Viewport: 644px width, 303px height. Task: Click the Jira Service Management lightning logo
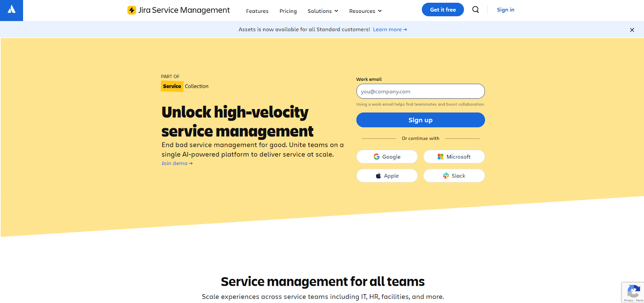132,10
